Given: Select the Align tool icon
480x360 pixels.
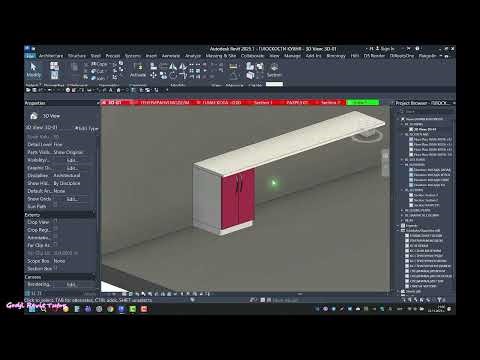Looking at the screenshot, I should coord(153,66).
